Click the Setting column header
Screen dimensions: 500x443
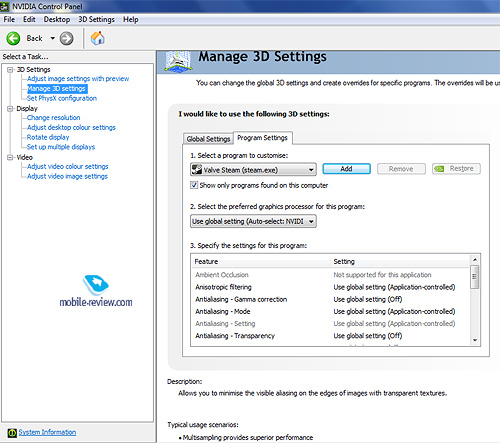[400, 261]
